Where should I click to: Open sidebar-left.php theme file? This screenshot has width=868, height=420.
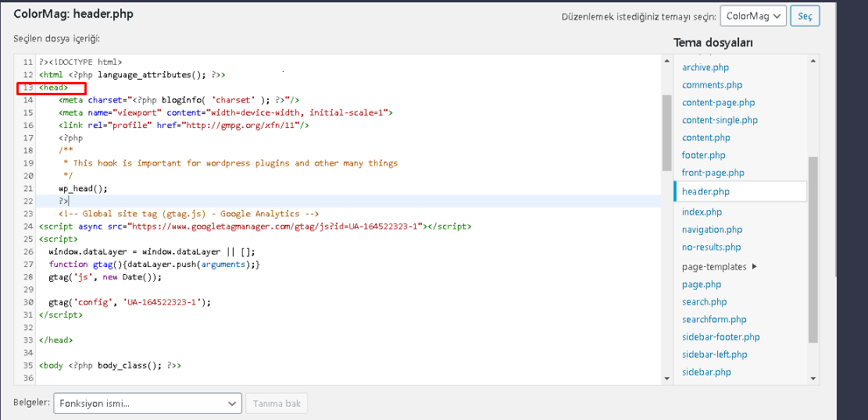(714, 354)
